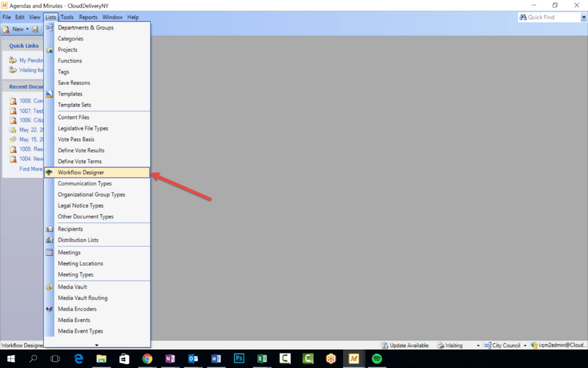Open Functions in the Lists menu
The image size is (588, 368).
point(97,61)
